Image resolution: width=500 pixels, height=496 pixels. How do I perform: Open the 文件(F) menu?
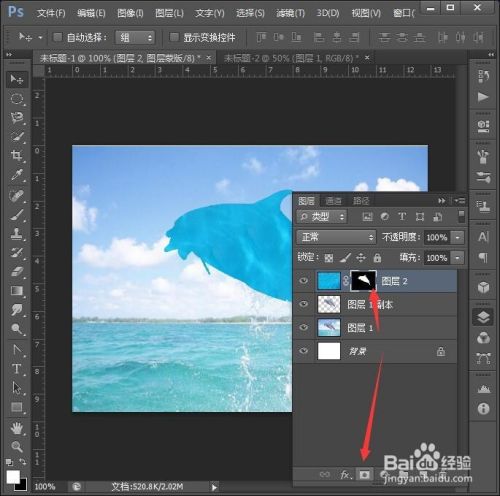(51, 13)
